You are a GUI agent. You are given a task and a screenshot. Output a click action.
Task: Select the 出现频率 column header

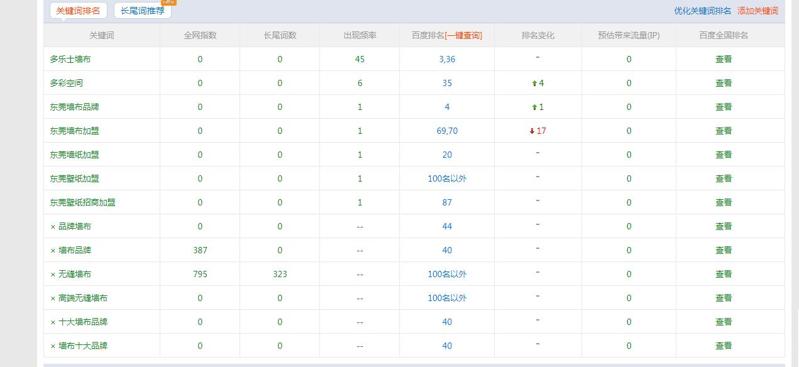(360, 36)
